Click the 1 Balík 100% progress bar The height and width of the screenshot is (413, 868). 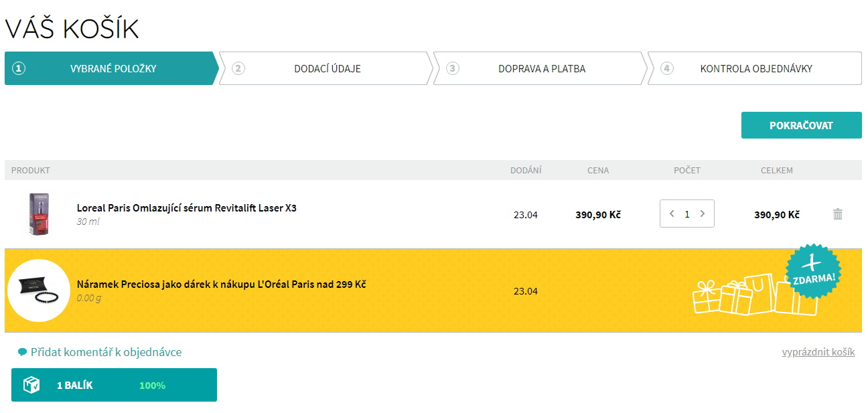pos(114,385)
